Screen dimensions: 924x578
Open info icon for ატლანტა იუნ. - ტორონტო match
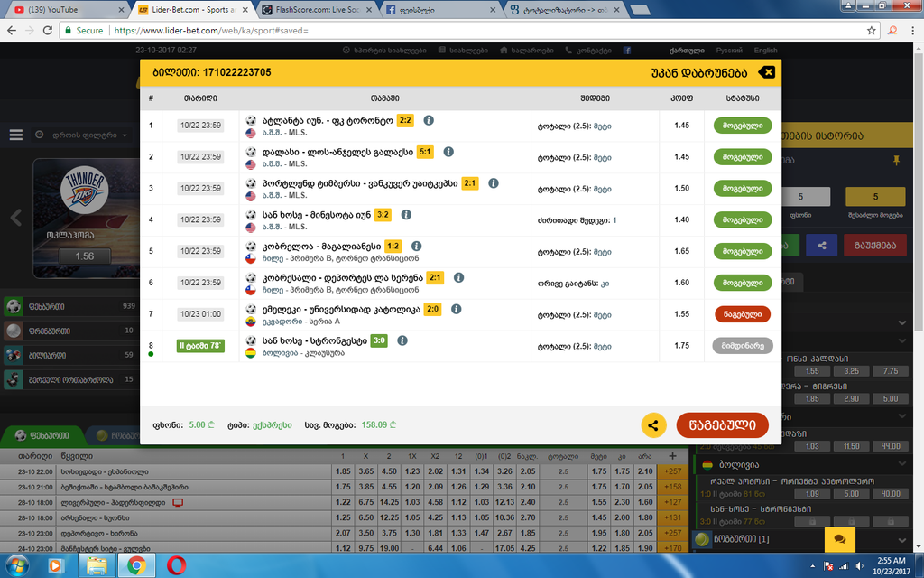point(429,120)
